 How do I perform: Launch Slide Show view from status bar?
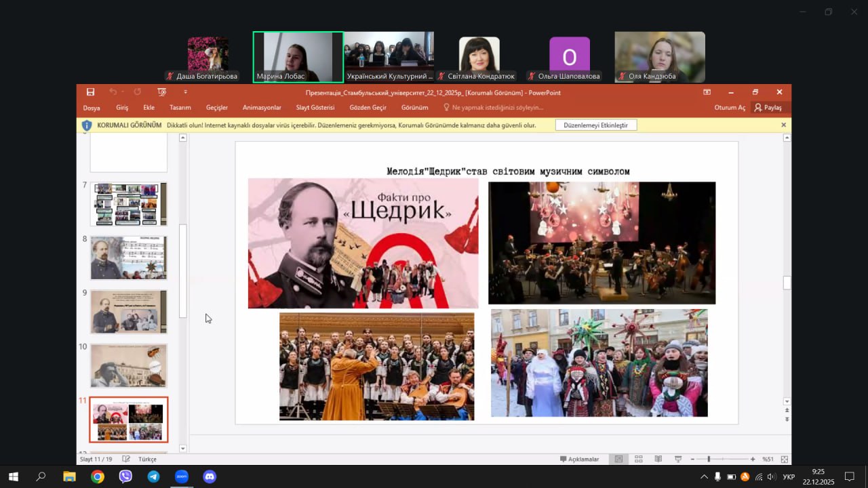point(678,459)
